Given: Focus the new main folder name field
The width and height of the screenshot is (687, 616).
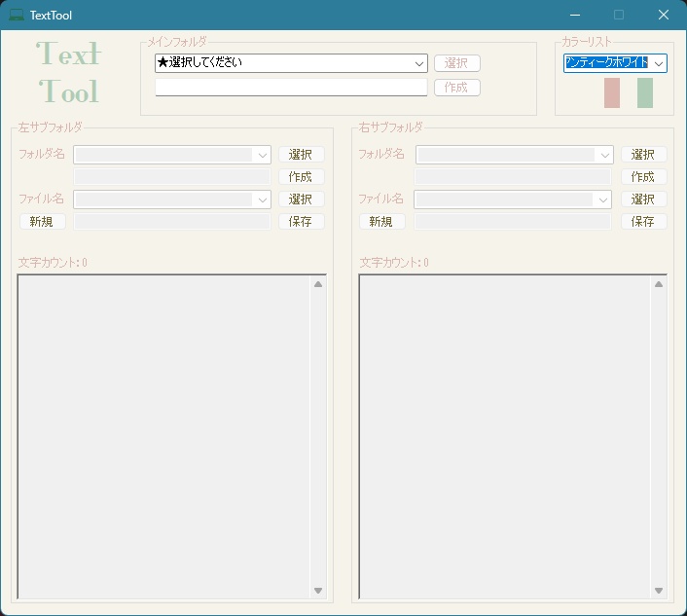Looking at the screenshot, I should pyautogui.click(x=291, y=88).
